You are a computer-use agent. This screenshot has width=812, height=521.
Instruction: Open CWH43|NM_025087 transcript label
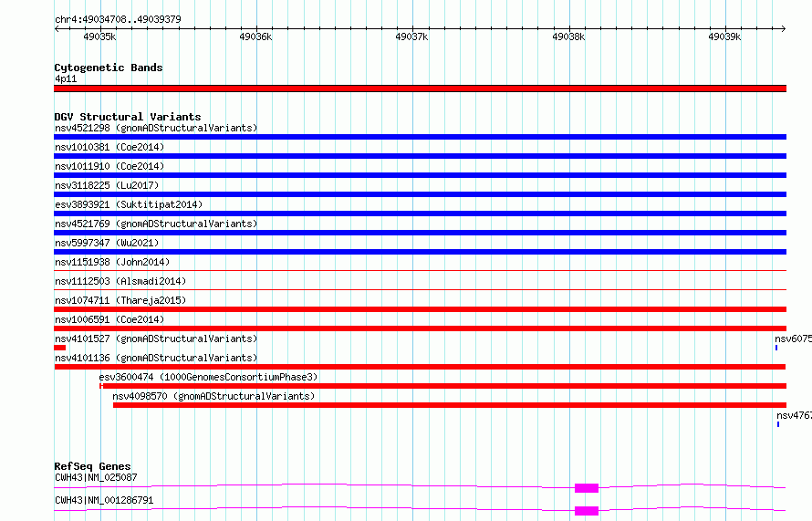[96, 477]
